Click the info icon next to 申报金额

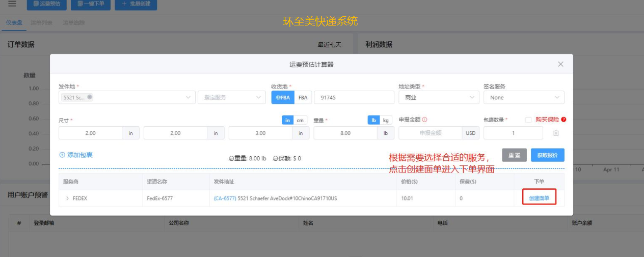(x=424, y=120)
